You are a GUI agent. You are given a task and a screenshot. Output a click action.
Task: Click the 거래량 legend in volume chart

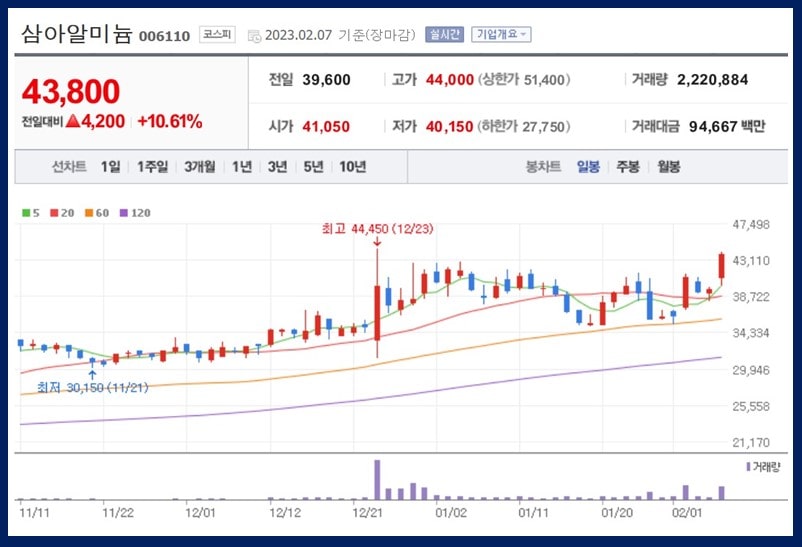click(x=763, y=467)
